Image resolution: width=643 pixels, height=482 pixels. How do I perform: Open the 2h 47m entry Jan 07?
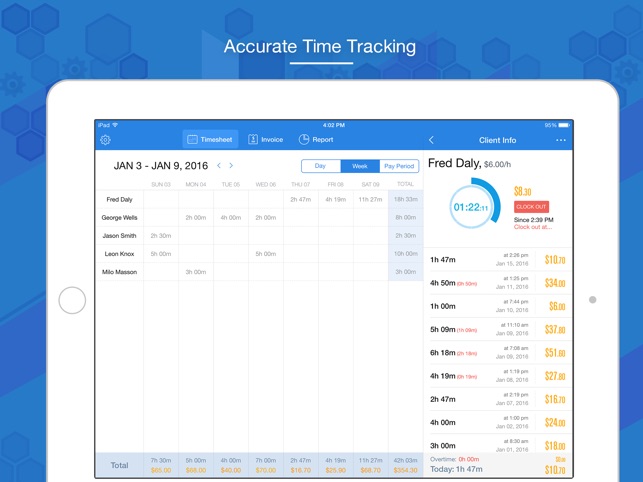497,399
